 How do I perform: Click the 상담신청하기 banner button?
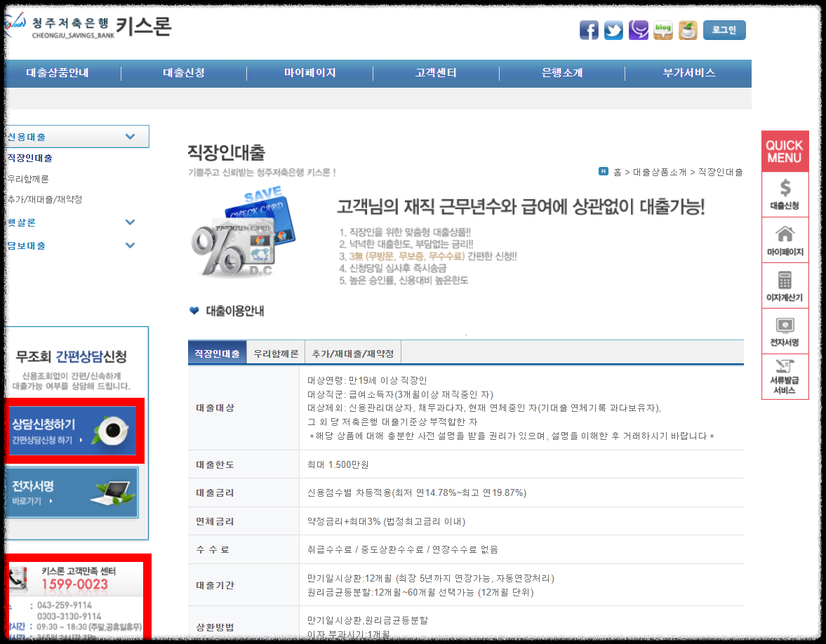72,431
